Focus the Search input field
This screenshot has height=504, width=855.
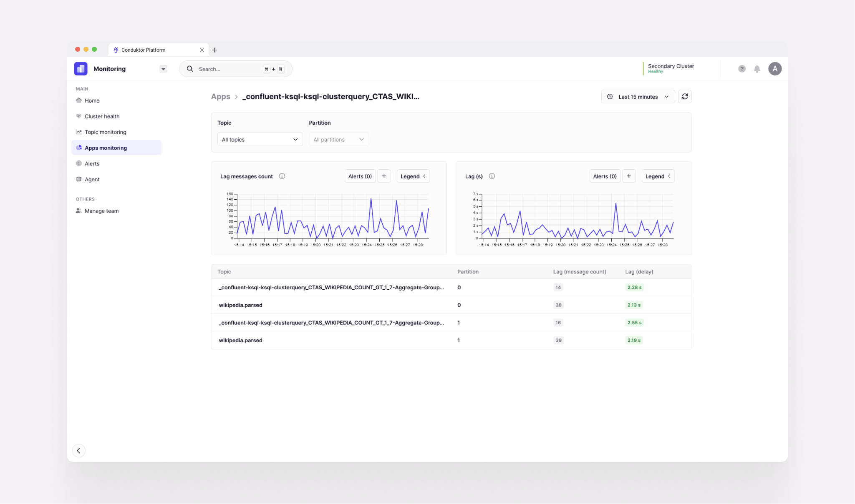[x=236, y=69]
